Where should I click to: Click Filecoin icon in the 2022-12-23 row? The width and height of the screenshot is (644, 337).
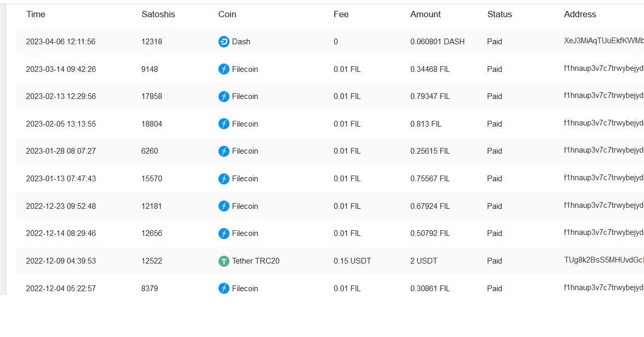pos(224,206)
